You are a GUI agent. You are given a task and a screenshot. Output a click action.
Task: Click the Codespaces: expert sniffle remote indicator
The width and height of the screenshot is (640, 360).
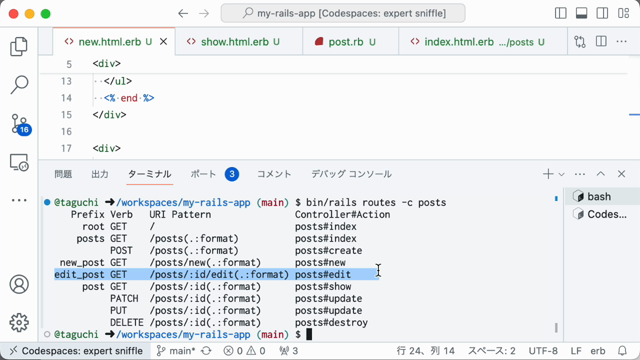pyautogui.click(x=76, y=351)
